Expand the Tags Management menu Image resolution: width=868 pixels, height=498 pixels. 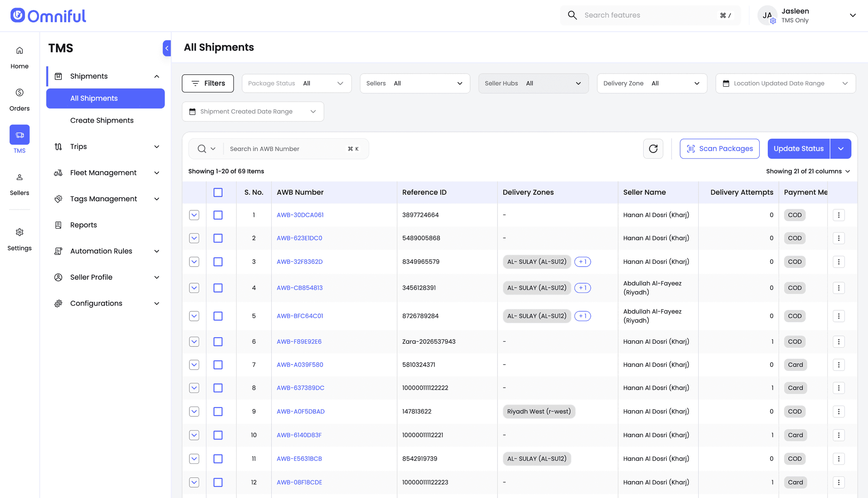pyautogui.click(x=105, y=199)
